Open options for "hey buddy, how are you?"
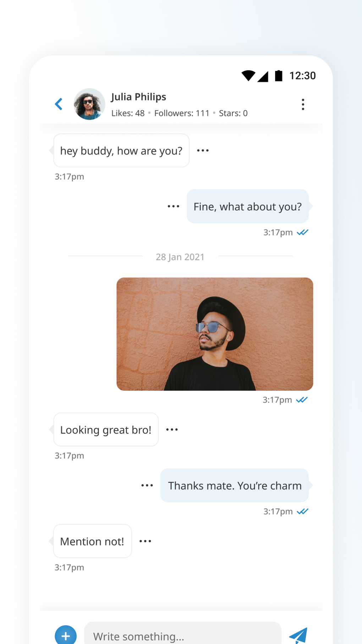Image resolution: width=362 pixels, height=644 pixels. coord(203,151)
